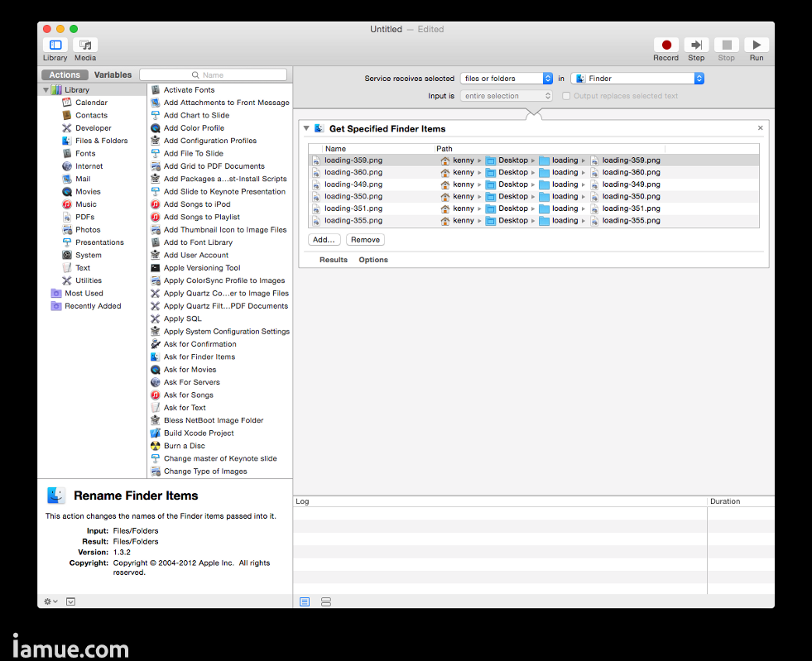Select the Change Type of Images action

205,471
